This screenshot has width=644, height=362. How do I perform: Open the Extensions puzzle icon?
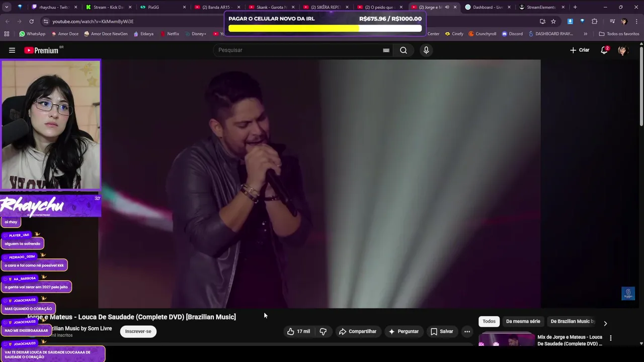595,21
